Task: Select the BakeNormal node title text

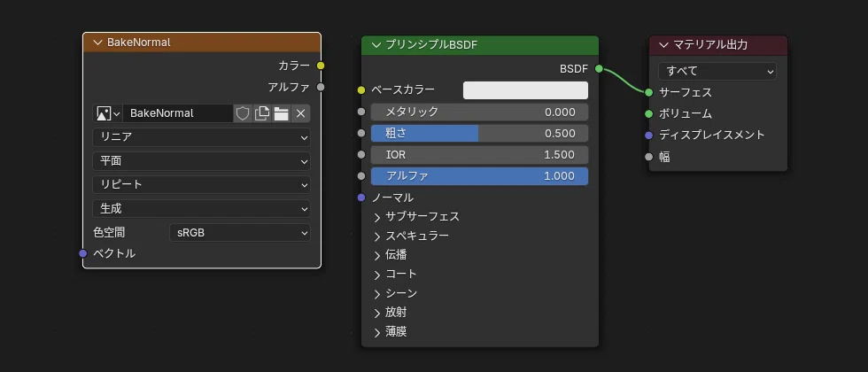Action: pos(138,43)
